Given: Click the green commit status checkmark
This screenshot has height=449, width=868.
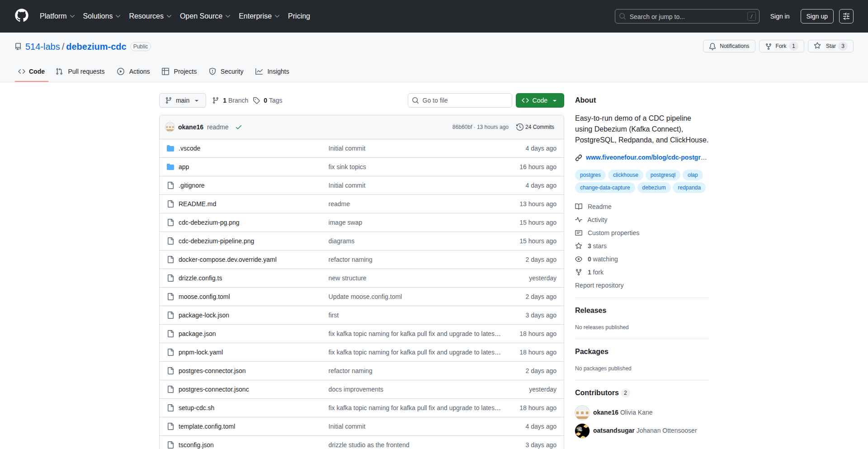Looking at the screenshot, I should (x=239, y=127).
